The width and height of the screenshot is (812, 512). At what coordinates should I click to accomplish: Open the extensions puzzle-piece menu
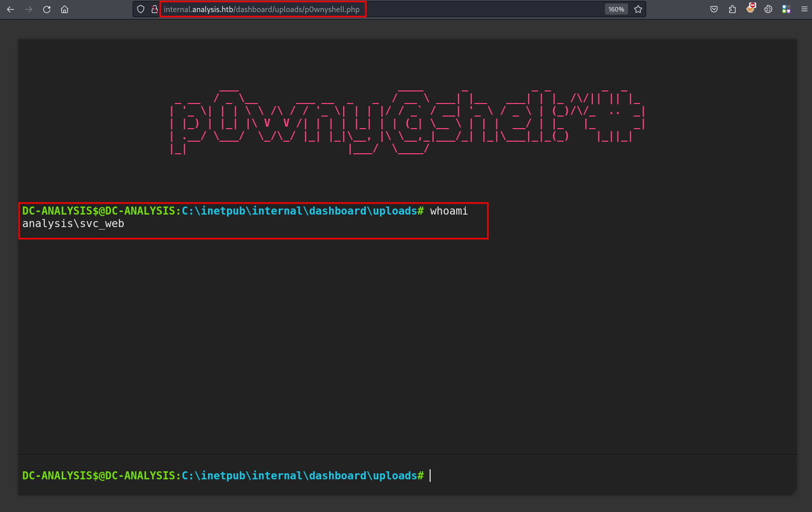pyautogui.click(x=732, y=9)
